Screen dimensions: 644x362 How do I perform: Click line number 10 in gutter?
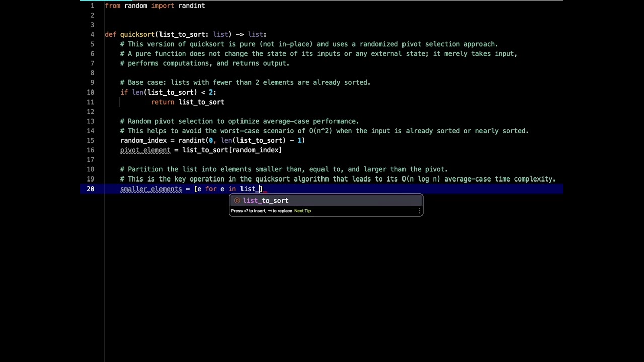90,93
